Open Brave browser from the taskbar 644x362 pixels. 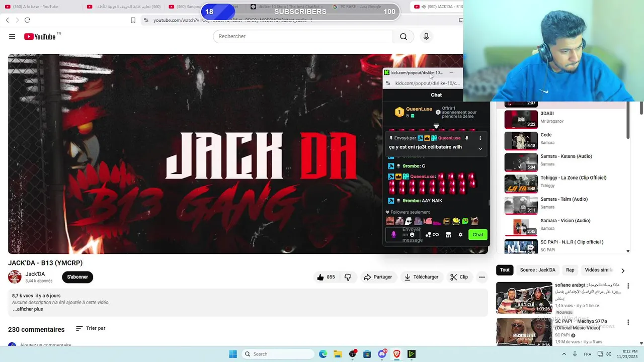tap(396, 354)
